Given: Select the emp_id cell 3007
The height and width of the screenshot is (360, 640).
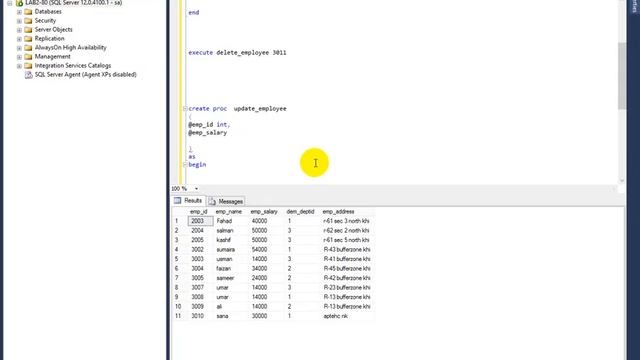Looking at the screenshot, I should click(200, 288).
